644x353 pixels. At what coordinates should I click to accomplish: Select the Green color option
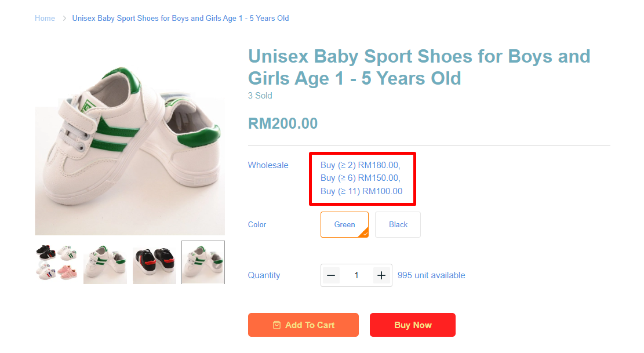click(344, 224)
